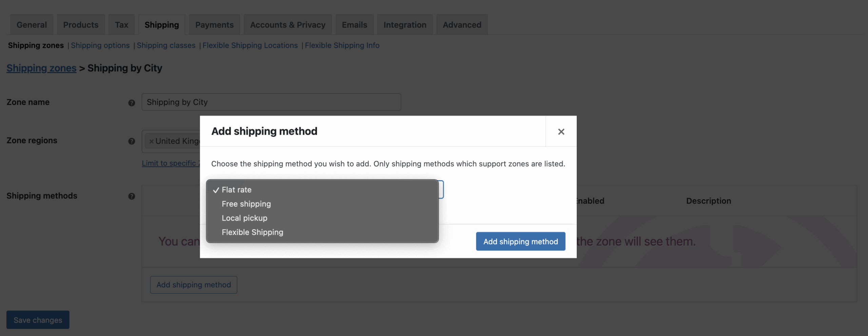Remove the United Kingdom region tag
The width and height of the screenshot is (868, 336).
point(151,142)
